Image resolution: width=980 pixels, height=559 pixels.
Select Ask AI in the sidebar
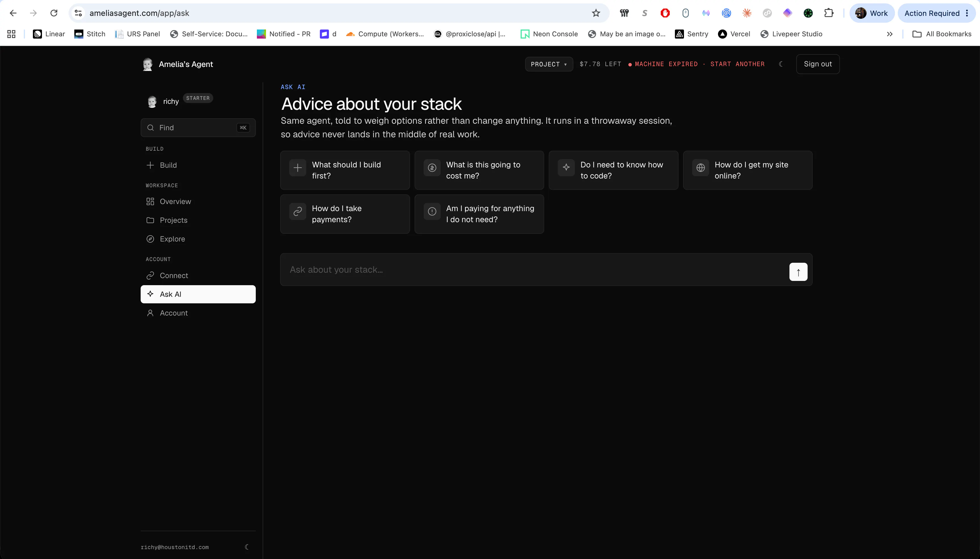tap(198, 294)
